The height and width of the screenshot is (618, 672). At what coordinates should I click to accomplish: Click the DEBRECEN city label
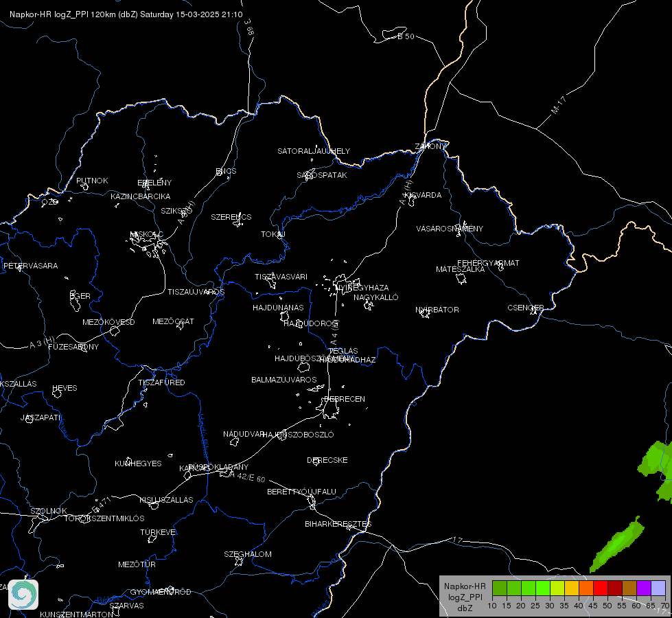point(345,399)
